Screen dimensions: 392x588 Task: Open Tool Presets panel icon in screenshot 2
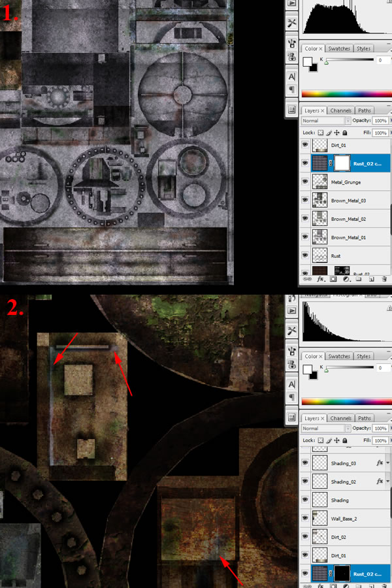click(291, 331)
